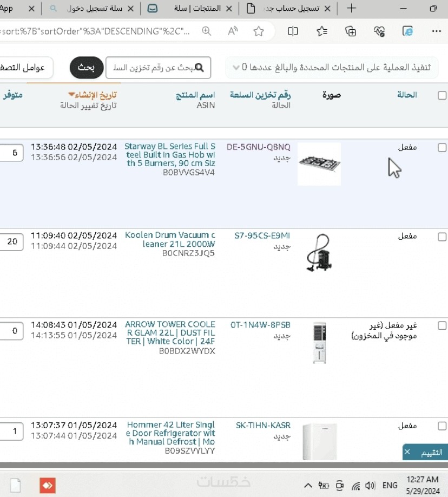Click the battery status tray icon
Image resolution: width=448 pixels, height=497 pixels.
324,485
